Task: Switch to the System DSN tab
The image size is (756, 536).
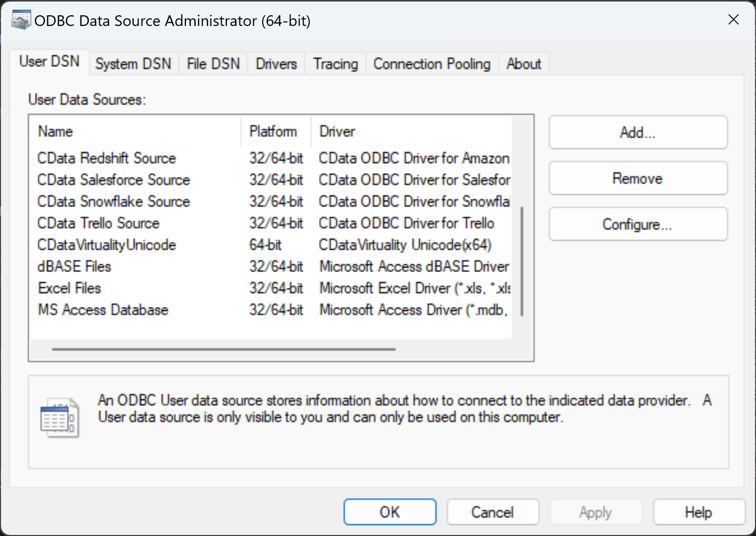Action: coord(133,64)
